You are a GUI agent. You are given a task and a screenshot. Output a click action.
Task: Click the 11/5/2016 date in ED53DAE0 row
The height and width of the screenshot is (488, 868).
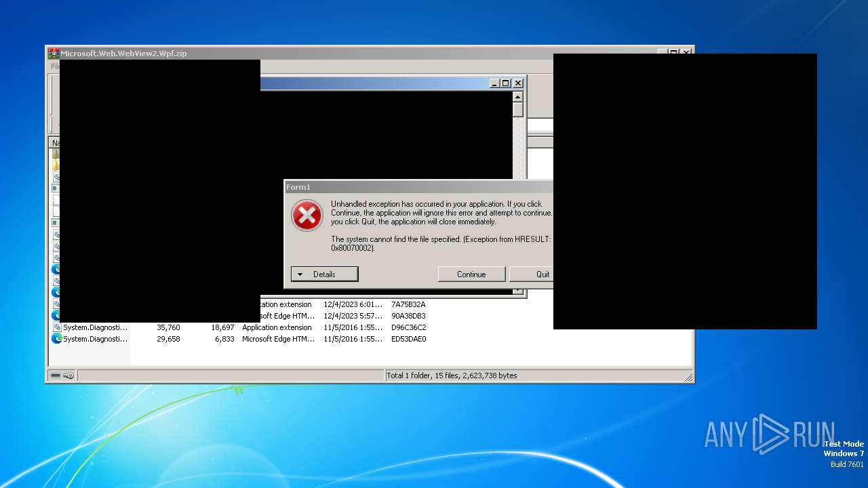click(x=353, y=339)
